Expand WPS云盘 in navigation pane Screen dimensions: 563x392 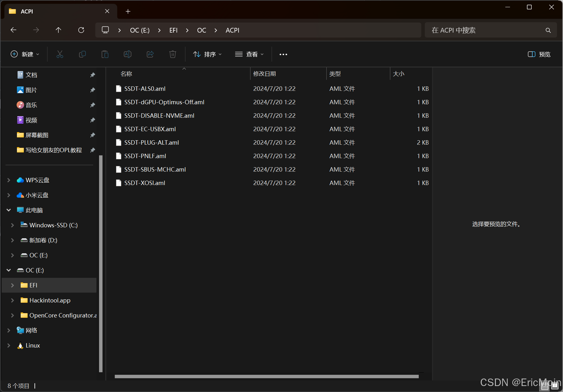[x=9, y=180]
